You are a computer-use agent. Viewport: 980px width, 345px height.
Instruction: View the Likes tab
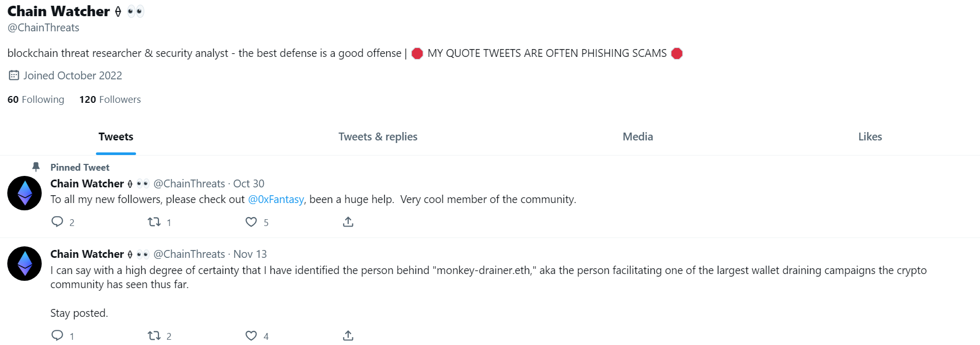pyautogui.click(x=869, y=136)
